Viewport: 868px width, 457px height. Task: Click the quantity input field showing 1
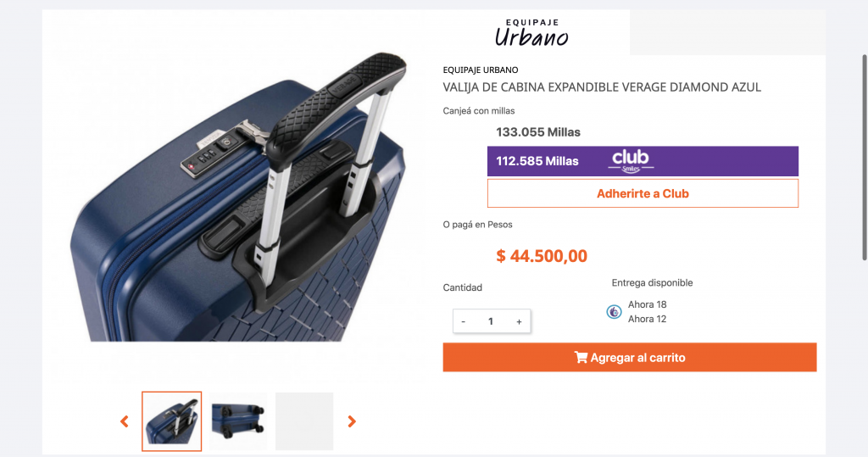tap(491, 321)
